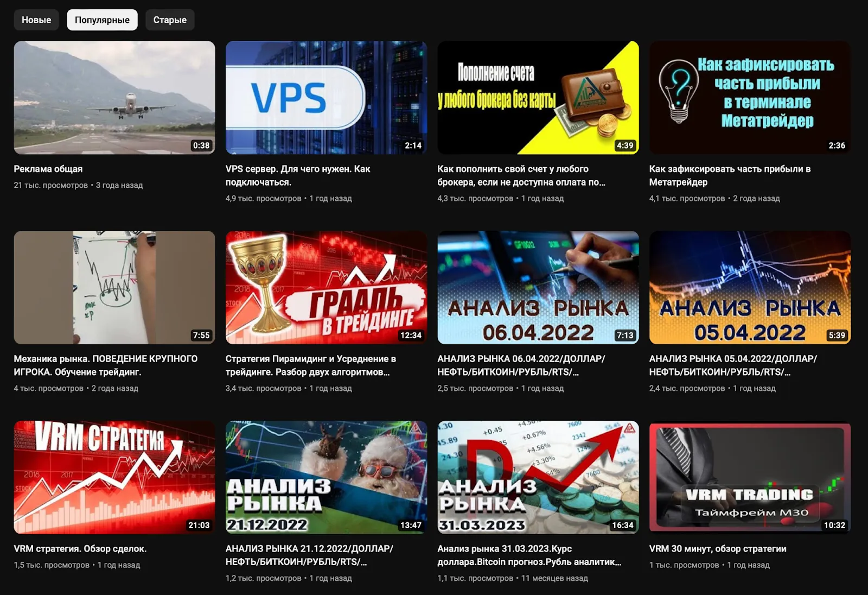This screenshot has height=595, width=868.
Task: Play the VPS server video thumbnail
Action: (326, 98)
